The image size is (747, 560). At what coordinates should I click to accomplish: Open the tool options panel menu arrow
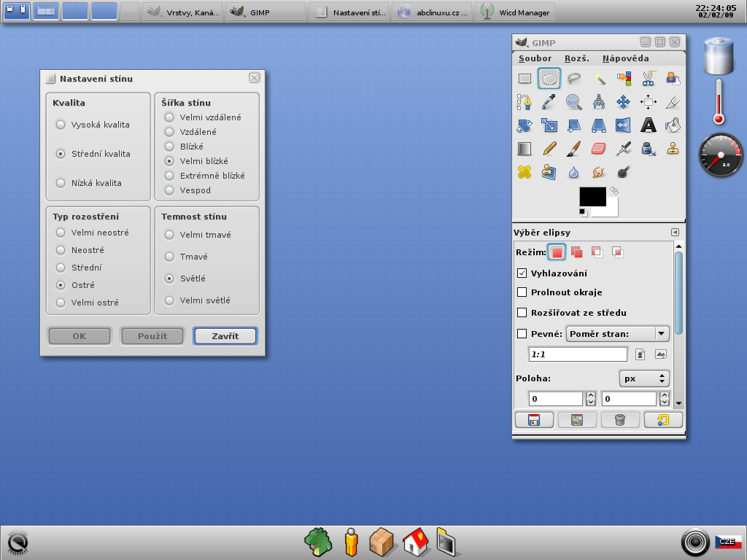tap(675, 232)
